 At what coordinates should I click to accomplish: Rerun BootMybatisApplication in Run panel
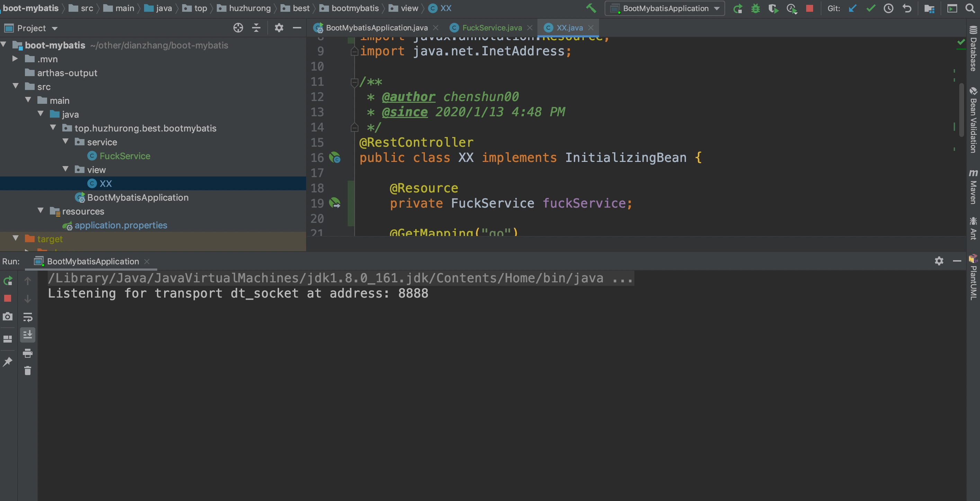click(x=8, y=281)
